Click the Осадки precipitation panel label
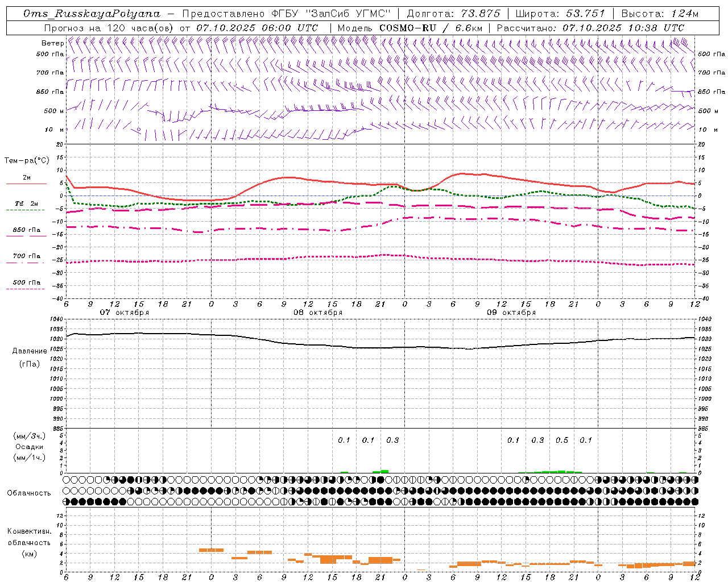 [x=30, y=447]
